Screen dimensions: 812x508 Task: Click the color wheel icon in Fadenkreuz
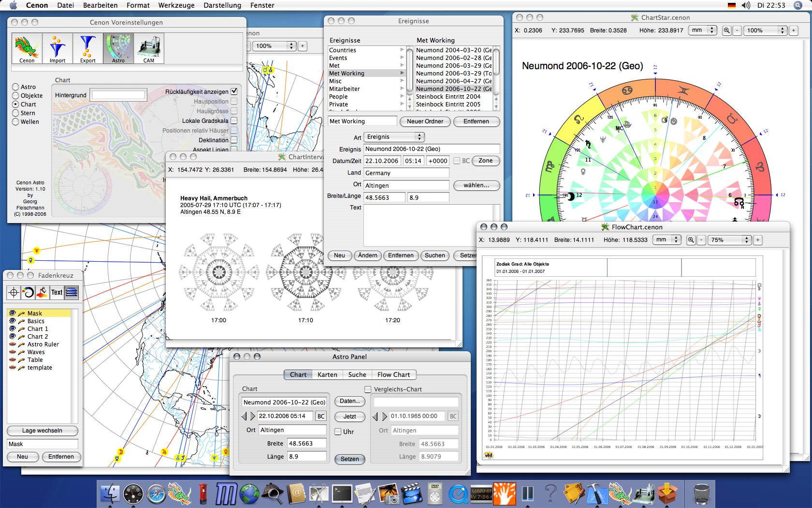(x=28, y=292)
